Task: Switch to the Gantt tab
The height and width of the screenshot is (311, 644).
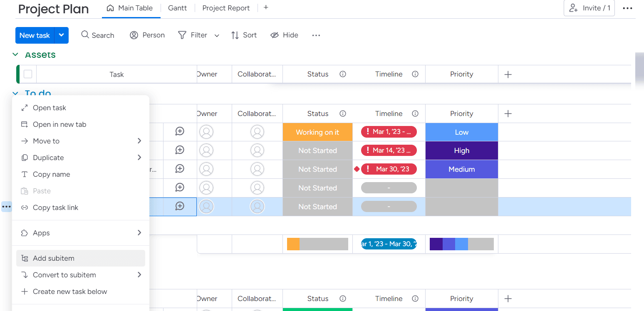Action: (177, 8)
